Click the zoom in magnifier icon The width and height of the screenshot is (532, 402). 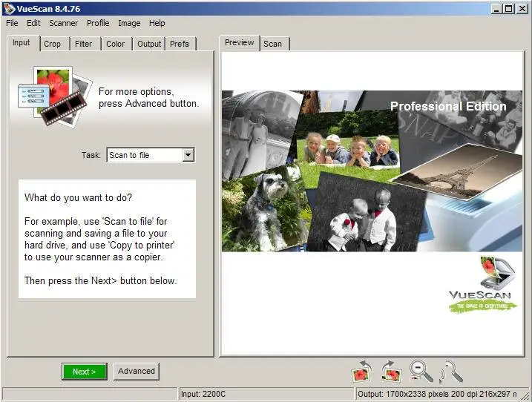[451, 371]
